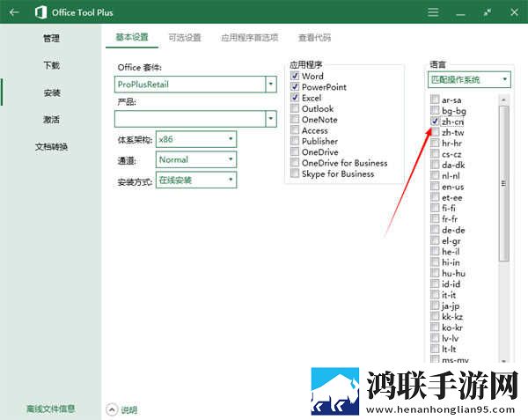The height and width of the screenshot is (420, 528).
Task: Tick OneDrive for Business checkbox
Action: 295,163
